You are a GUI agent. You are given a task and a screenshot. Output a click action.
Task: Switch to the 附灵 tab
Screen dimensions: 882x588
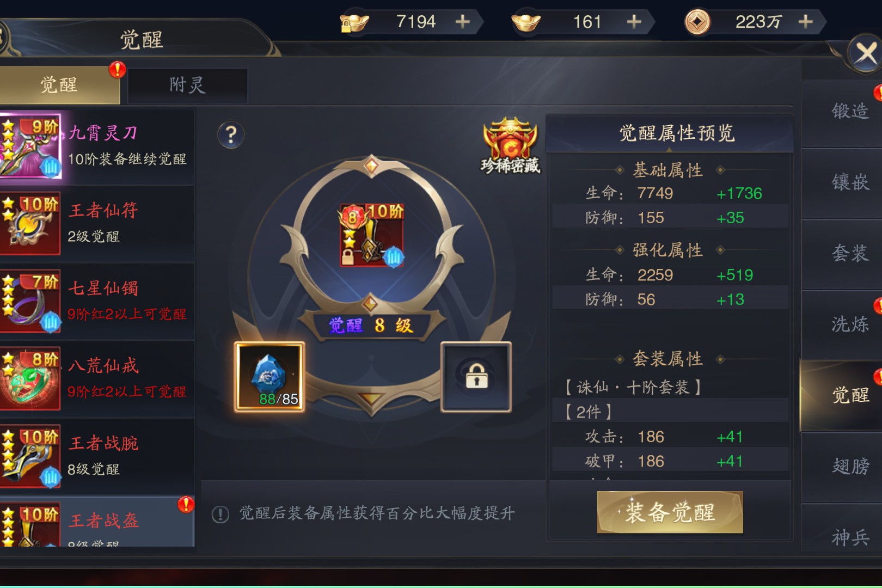pyautogui.click(x=187, y=85)
